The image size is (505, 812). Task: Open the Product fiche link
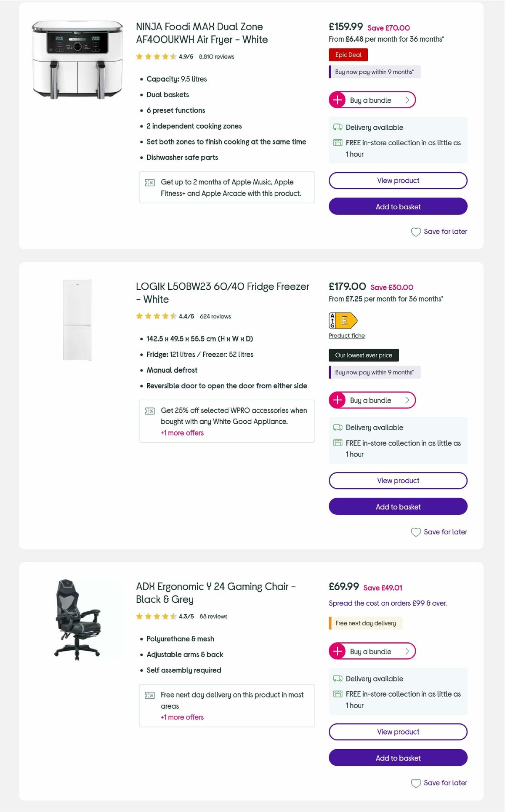pyautogui.click(x=347, y=335)
